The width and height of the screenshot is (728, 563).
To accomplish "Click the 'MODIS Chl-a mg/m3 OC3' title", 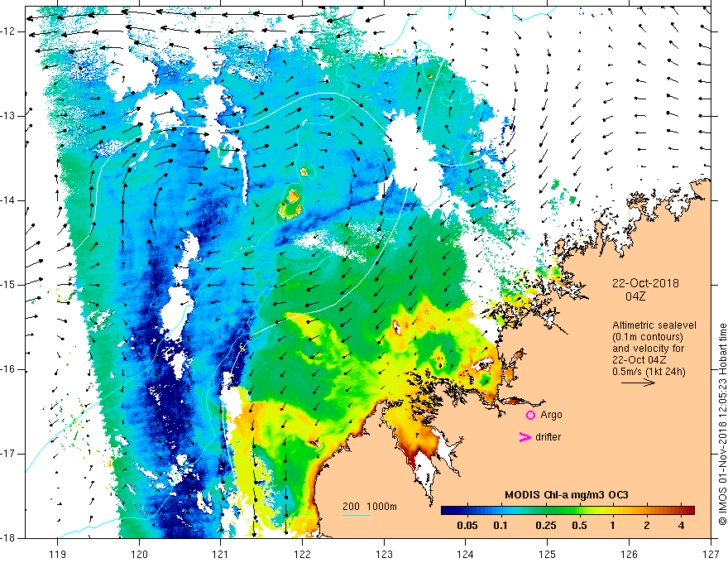I will coord(566,495).
